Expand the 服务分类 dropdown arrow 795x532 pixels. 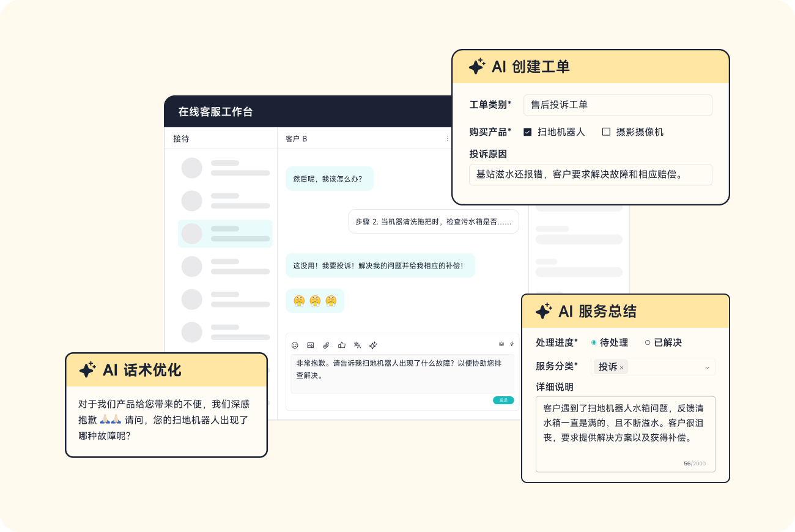[x=708, y=368]
